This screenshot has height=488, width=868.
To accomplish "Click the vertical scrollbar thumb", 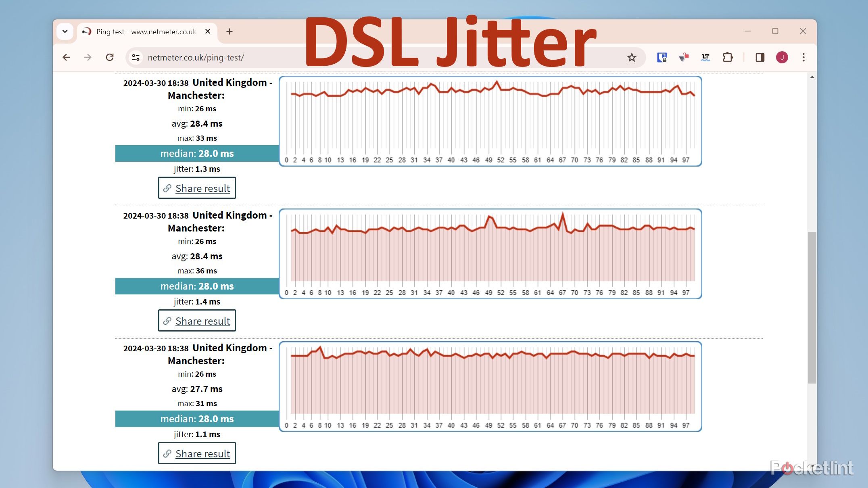I will pyautogui.click(x=812, y=307).
